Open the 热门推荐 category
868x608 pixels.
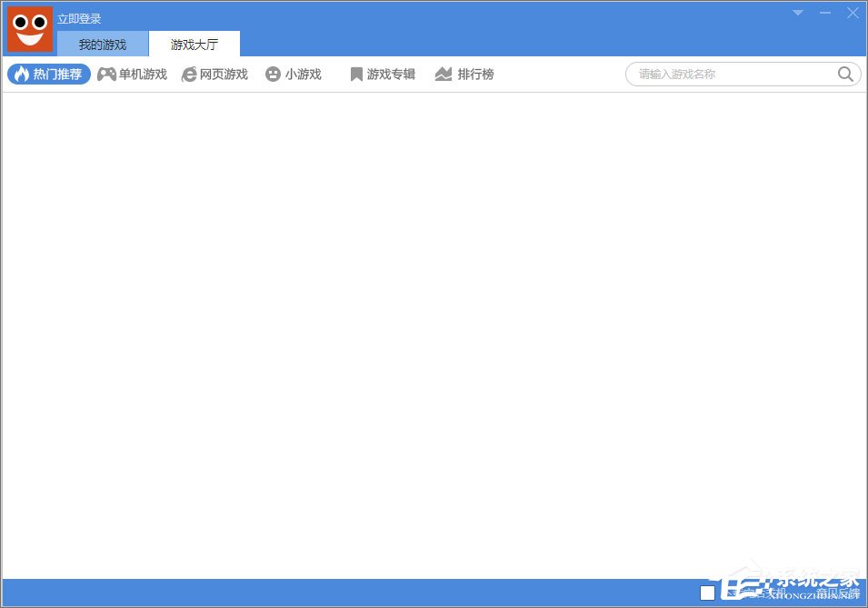pos(49,75)
